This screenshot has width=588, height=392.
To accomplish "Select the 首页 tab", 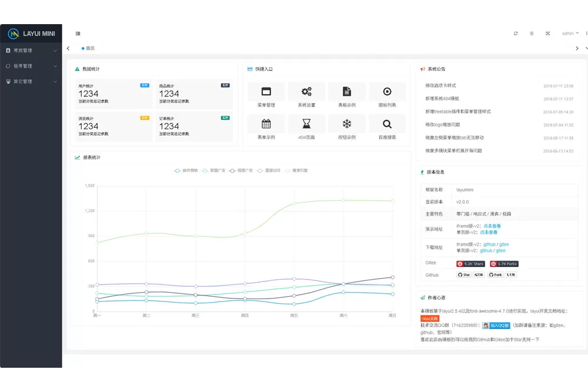I will click(x=88, y=48).
